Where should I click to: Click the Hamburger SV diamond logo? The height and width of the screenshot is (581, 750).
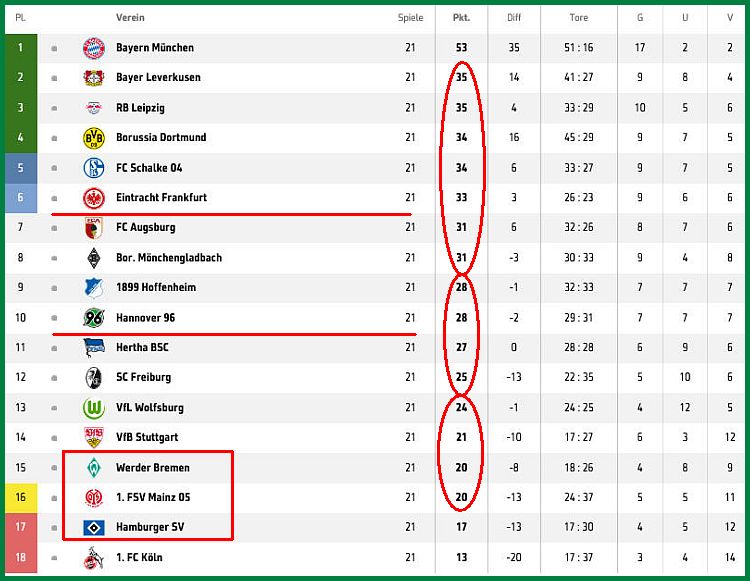(94, 527)
